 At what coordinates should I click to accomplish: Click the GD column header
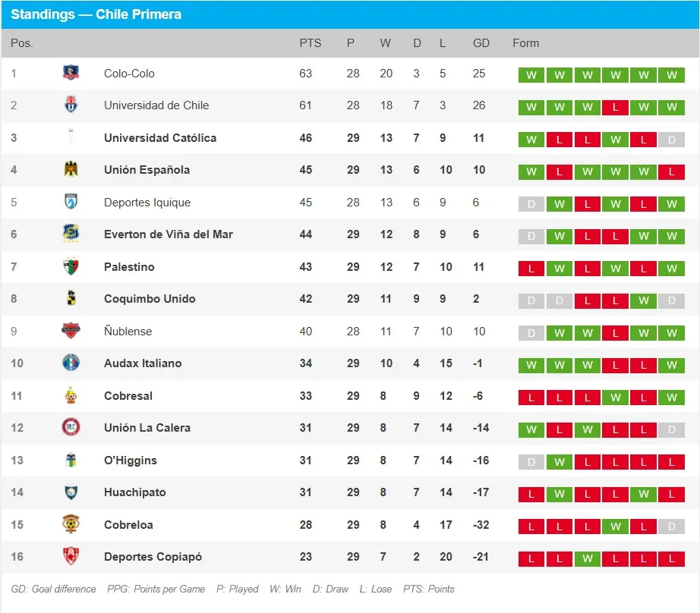click(481, 43)
